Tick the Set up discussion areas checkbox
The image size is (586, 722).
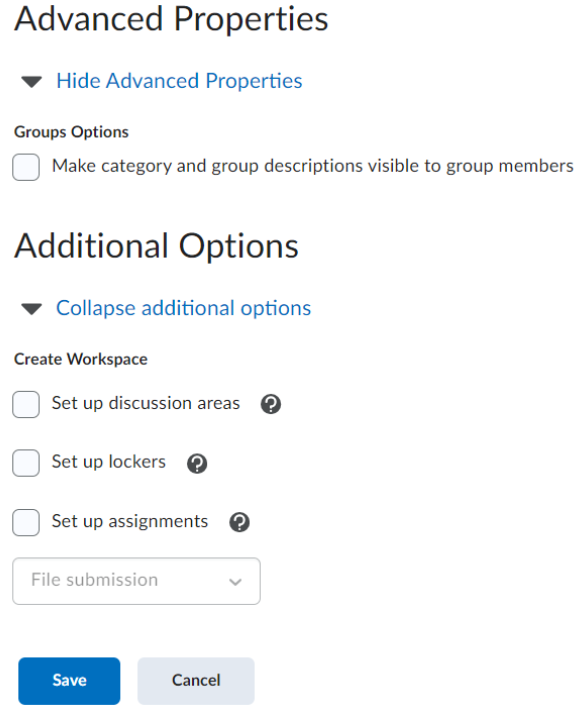(x=26, y=404)
